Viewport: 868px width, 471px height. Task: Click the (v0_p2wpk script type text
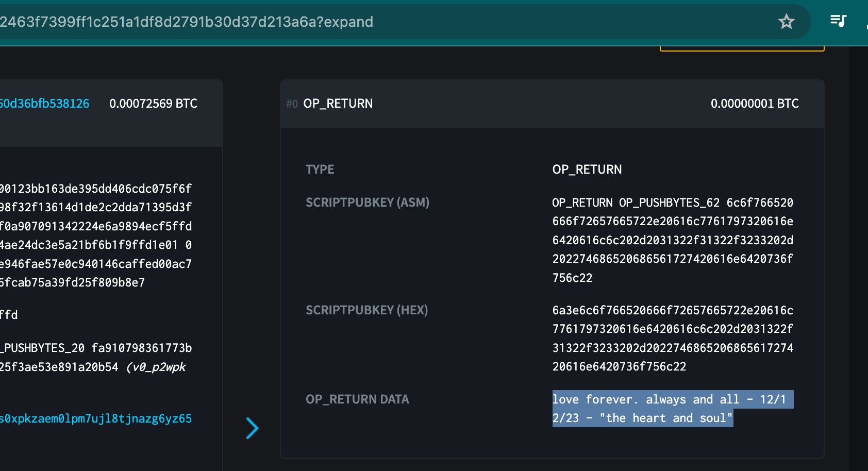pos(156,367)
